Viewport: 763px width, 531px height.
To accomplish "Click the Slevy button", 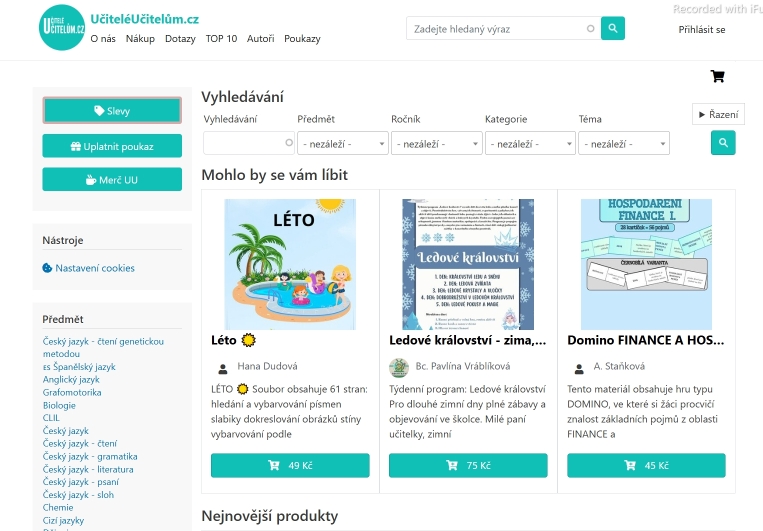I will (x=112, y=110).
